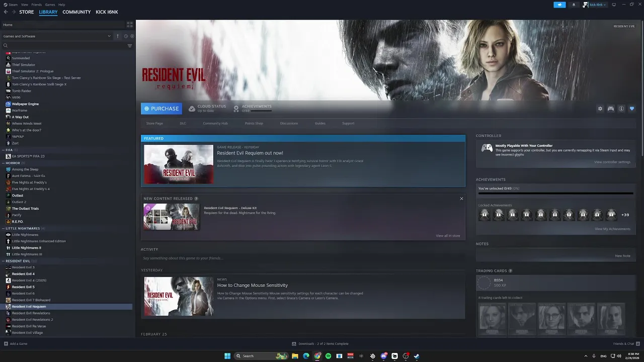
Task: Open Microsoft Edge from the taskbar
Action: point(306,356)
